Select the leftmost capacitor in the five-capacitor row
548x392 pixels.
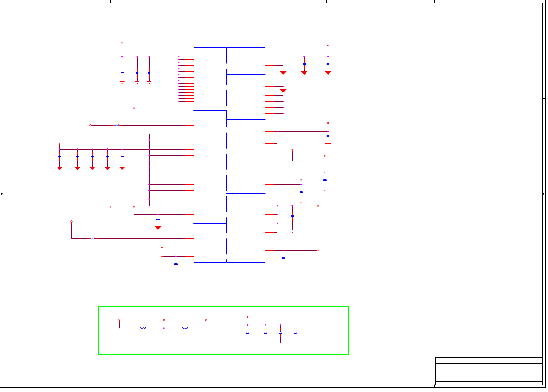(60, 157)
